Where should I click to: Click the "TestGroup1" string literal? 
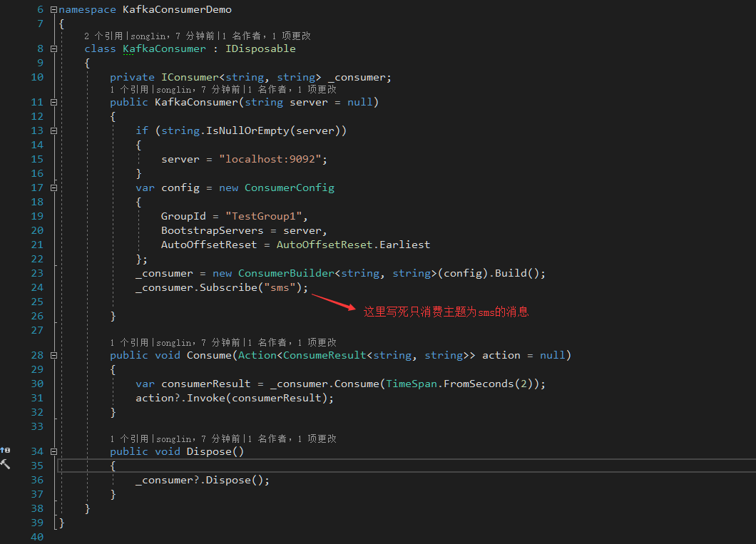tap(264, 216)
